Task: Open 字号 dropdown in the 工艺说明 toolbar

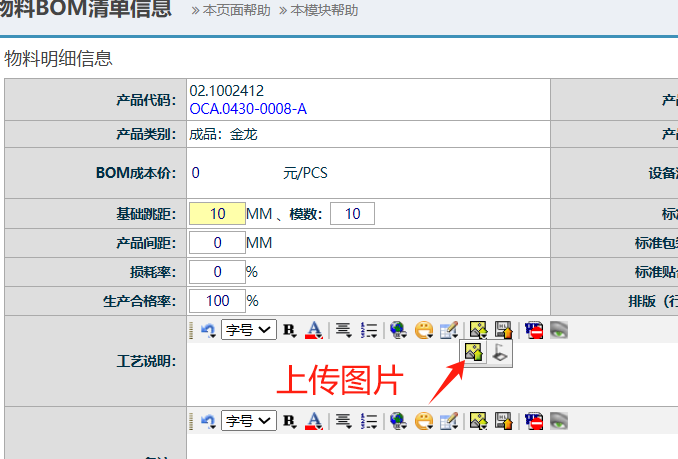Action: 248,330
